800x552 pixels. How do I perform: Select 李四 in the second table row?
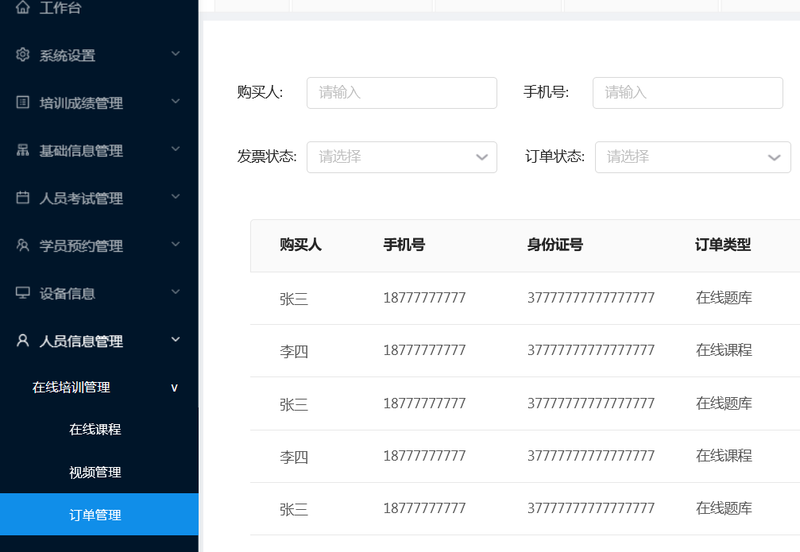pos(294,351)
